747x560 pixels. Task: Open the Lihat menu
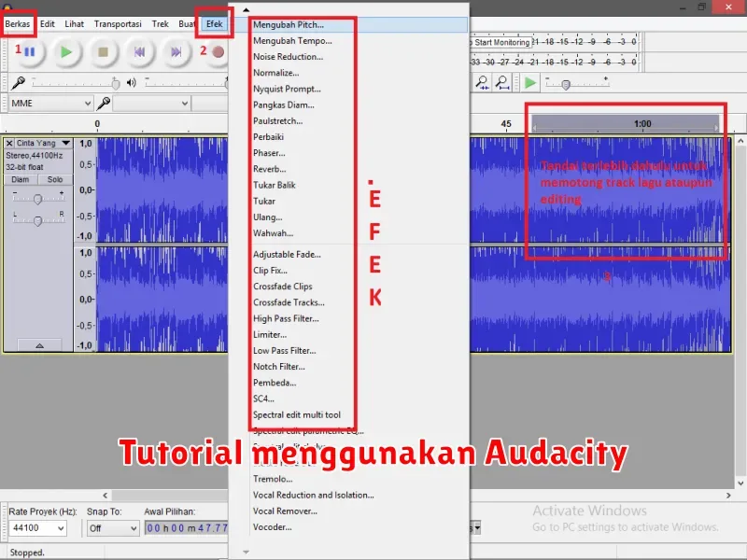75,24
